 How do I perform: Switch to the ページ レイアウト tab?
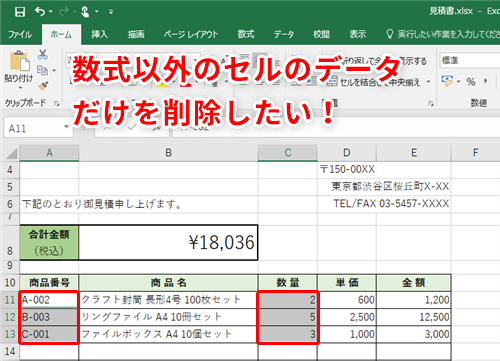191,34
